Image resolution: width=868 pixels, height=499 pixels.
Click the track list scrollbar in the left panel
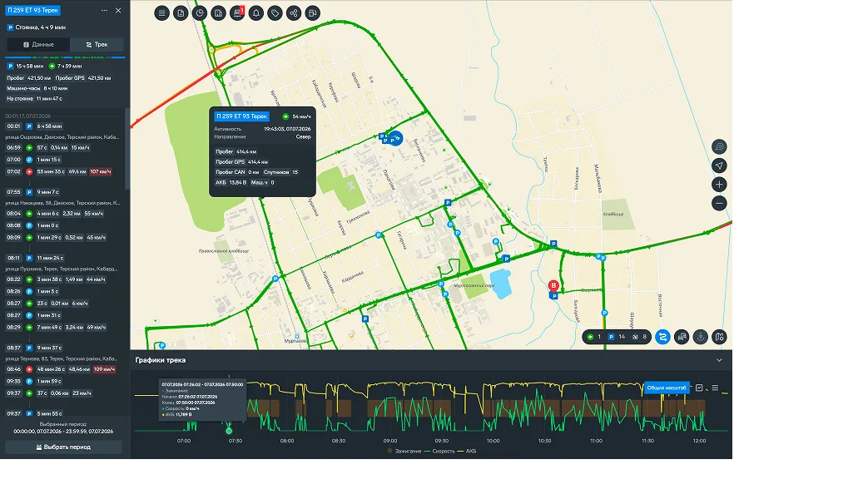pyautogui.click(x=126, y=150)
